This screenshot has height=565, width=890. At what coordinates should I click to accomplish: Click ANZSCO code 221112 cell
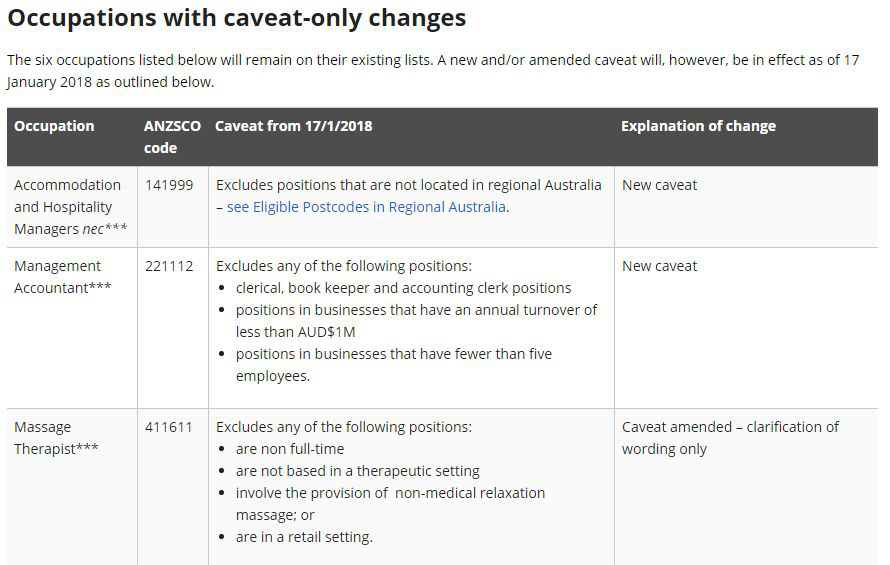tap(169, 266)
